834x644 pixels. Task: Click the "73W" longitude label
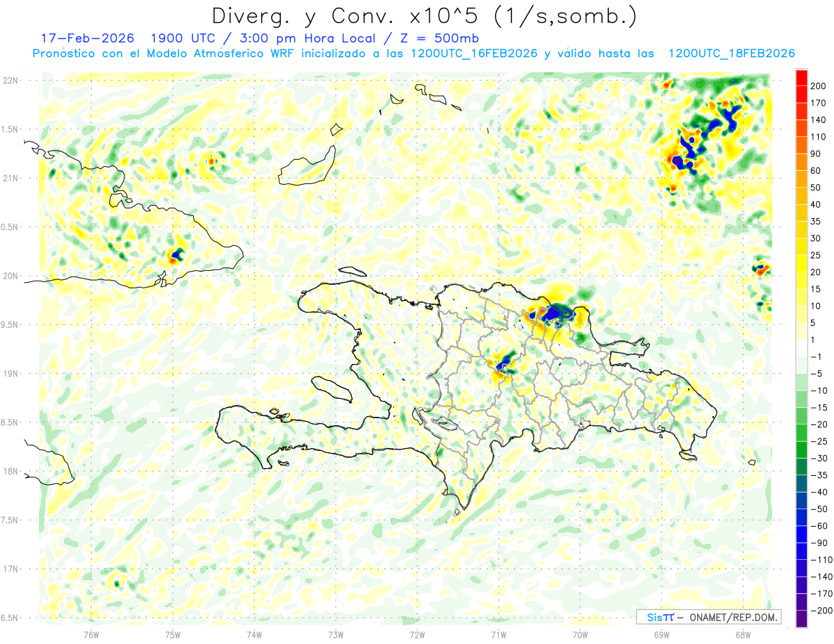point(336,634)
